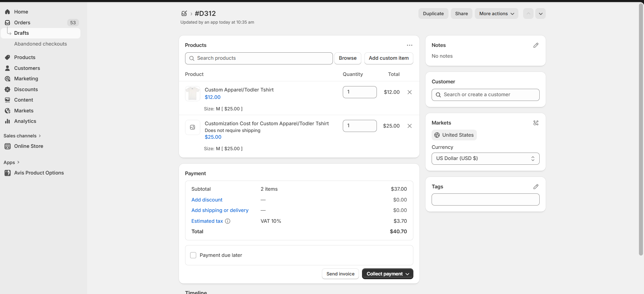Open the Currency US Dollar selector
The image size is (644, 294).
pyautogui.click(x=485, y=159)
